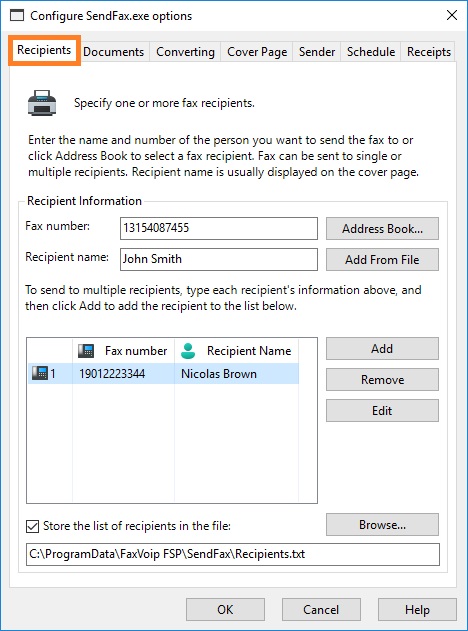The image size is (468, 631).
Task: Remove the selected recipient
Action: tap(382, 379)
